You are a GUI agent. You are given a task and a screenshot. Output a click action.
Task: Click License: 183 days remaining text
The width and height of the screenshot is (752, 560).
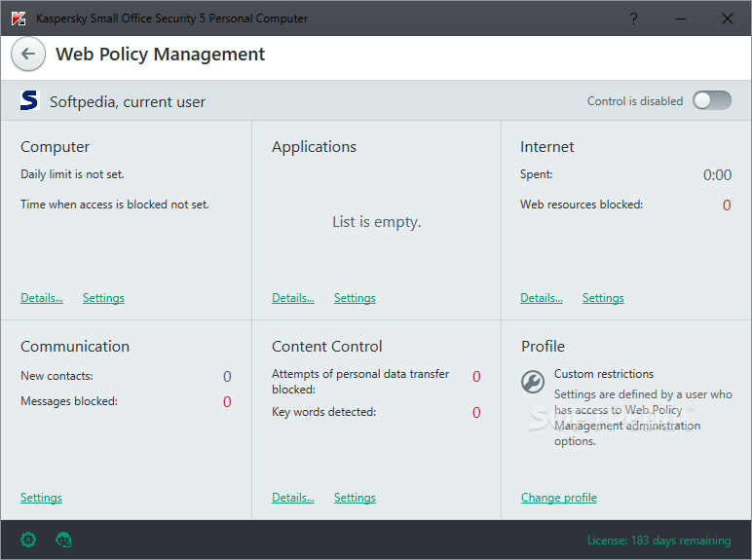click(658, 541)
